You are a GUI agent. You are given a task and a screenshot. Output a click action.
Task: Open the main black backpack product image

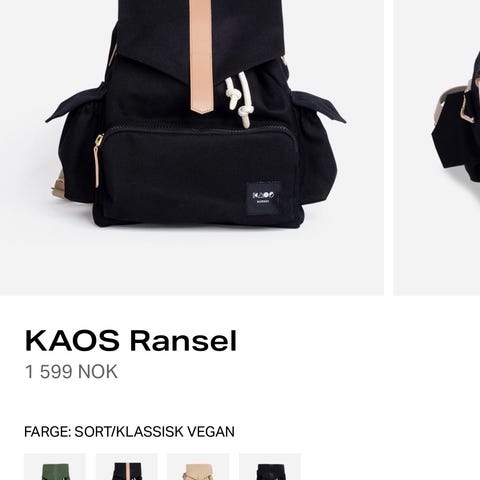[192, 147]
